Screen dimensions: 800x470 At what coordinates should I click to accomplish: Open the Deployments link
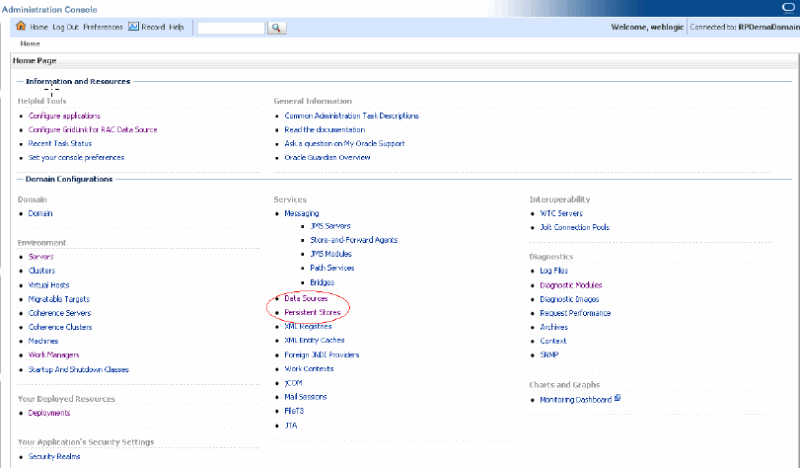[x=49, y=413]
